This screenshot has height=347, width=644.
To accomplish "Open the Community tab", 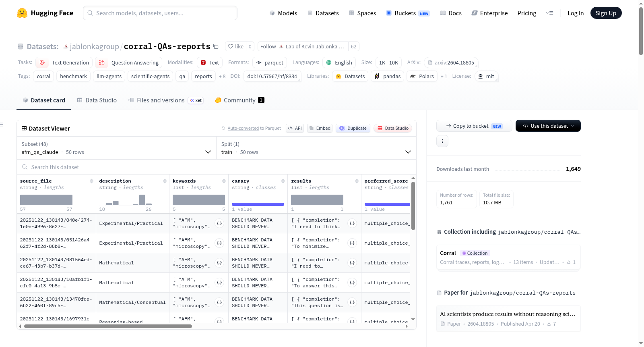I will (x=239, y=100).
